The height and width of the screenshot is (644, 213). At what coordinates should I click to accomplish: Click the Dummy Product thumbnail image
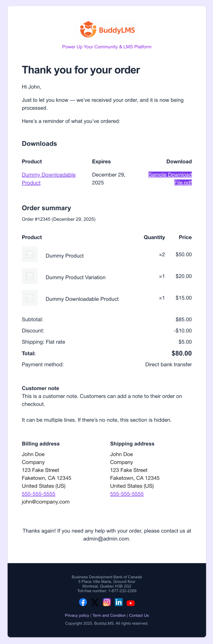pos(30,254)
